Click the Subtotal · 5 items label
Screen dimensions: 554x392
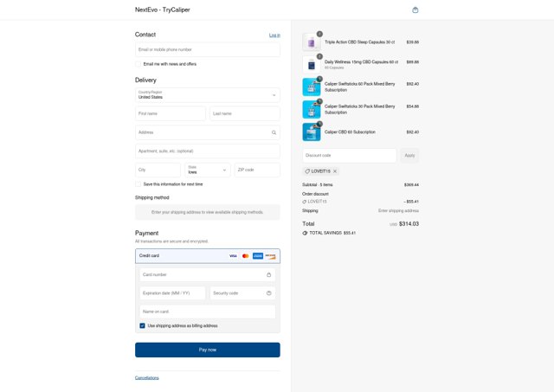(x=318, y=184)
